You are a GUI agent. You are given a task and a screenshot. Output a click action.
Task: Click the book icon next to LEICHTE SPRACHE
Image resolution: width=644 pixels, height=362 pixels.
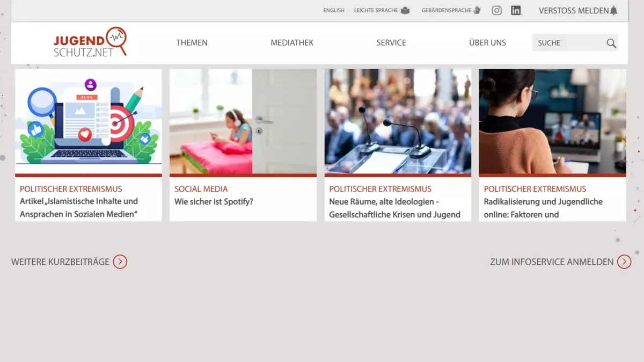404,10
